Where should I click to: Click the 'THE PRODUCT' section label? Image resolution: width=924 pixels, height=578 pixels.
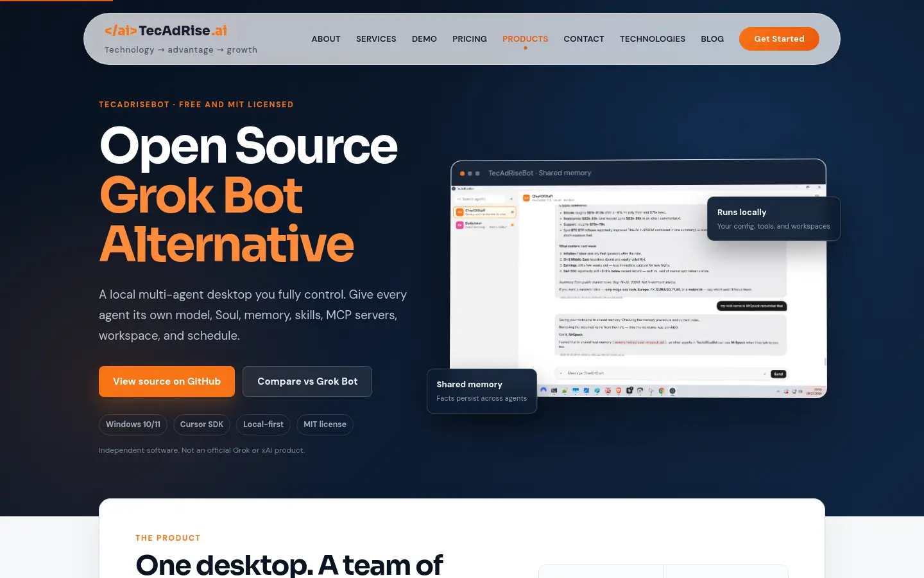168,538
